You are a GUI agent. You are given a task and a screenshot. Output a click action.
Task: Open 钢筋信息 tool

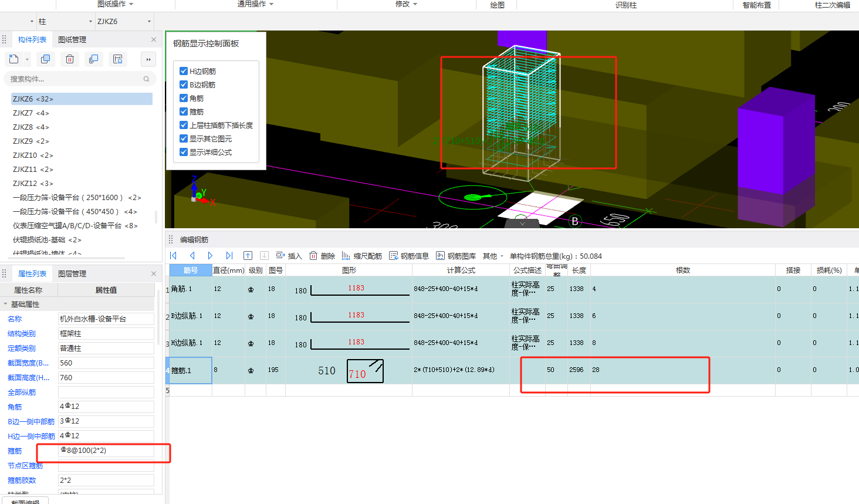click(409, 256)
